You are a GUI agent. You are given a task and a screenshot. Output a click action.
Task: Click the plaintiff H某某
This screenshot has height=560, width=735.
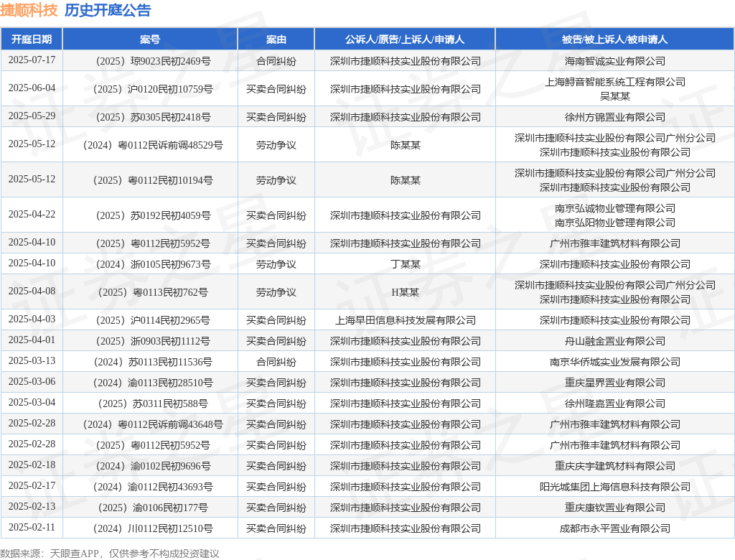(406, 293)
